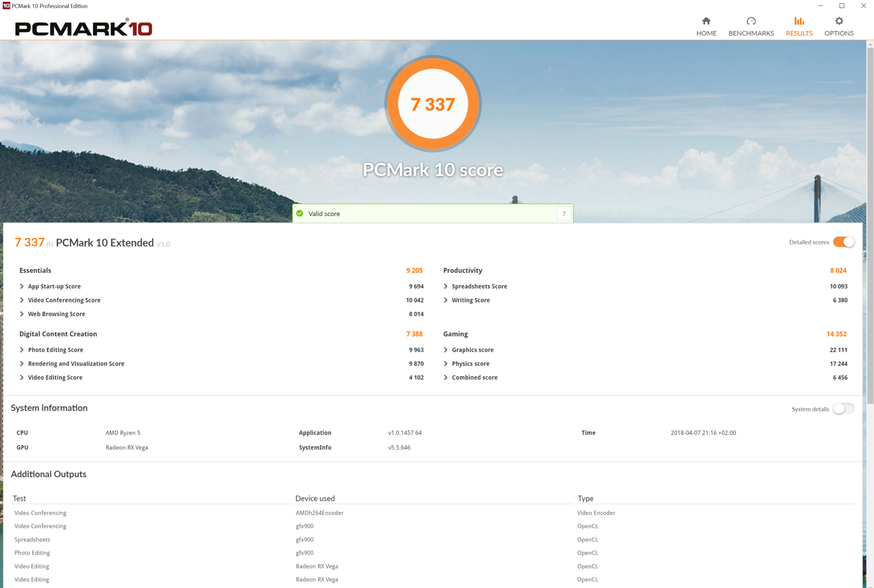
Task: Expand Writing Score
Action: (446, 300)
